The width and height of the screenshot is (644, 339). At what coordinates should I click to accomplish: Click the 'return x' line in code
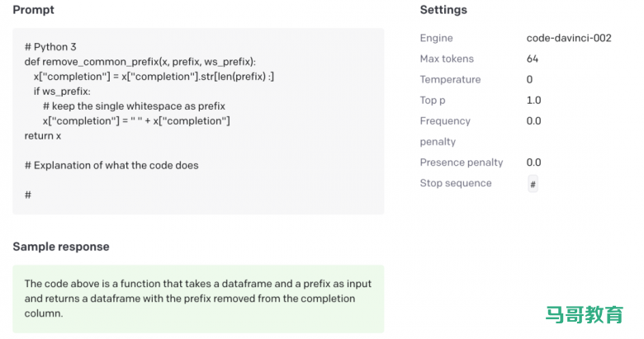coord(43,135)
